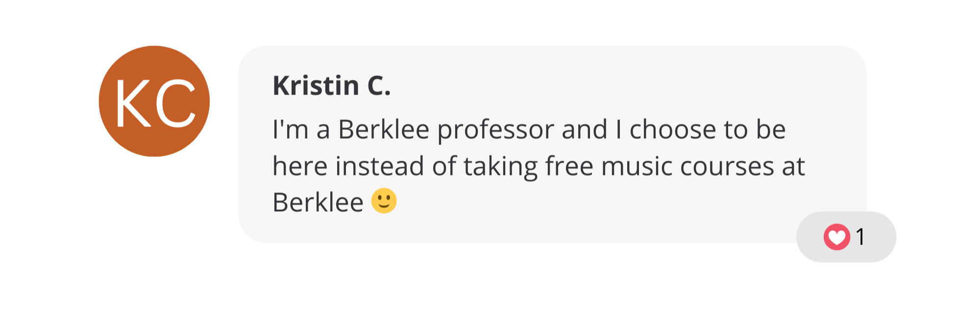Click the word "professor" in the comment

[495, 130]
